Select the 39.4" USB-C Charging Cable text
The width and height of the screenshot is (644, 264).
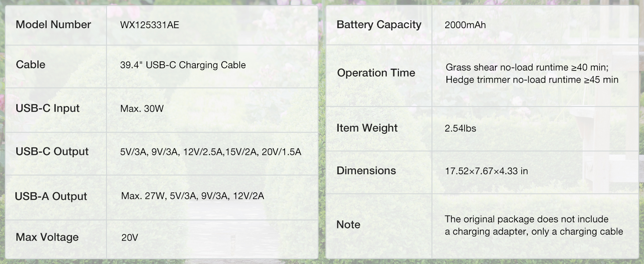coord(183,65)
